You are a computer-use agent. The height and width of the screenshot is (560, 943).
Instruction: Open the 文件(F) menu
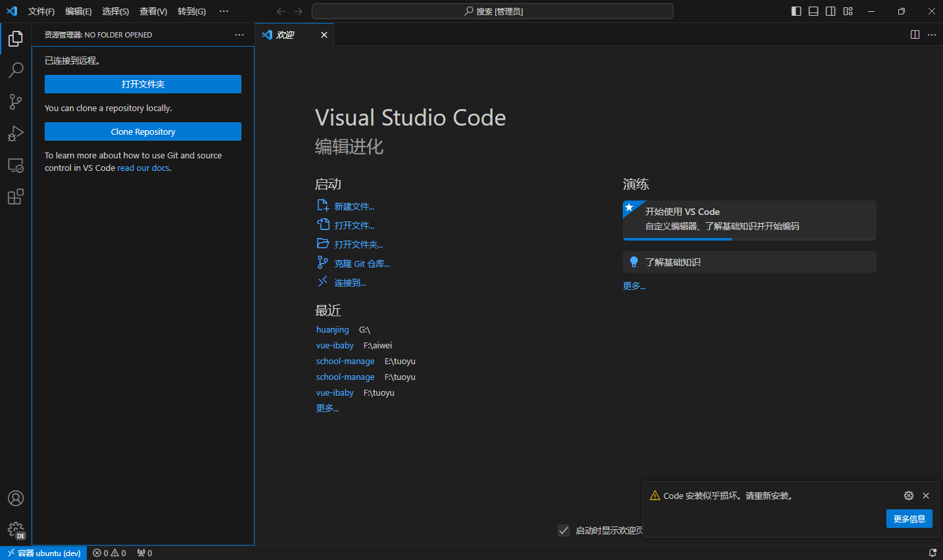(41, 11)
